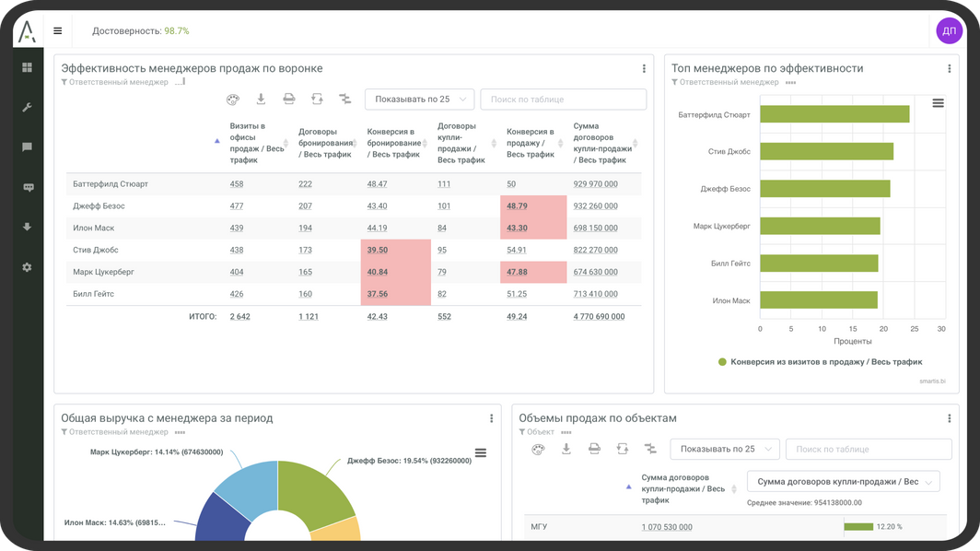This screenshot has height=551, width=980.
Task: Download the funnel efficiency table
Action: [261, 100]
